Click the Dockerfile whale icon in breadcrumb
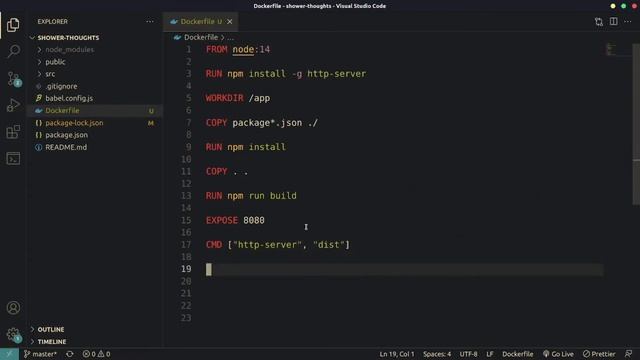The width and height of the screenshot is (640, 360). tap(177, 37)
